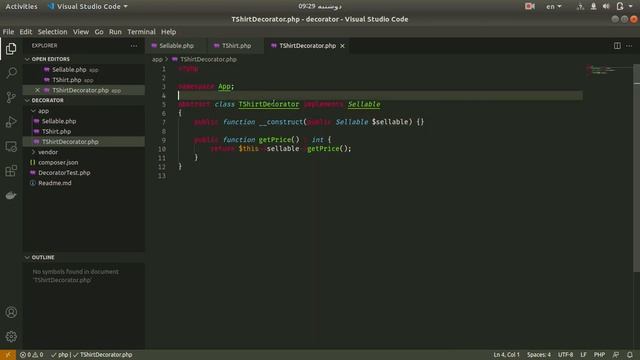Open the Extensions view

point(11,171)
